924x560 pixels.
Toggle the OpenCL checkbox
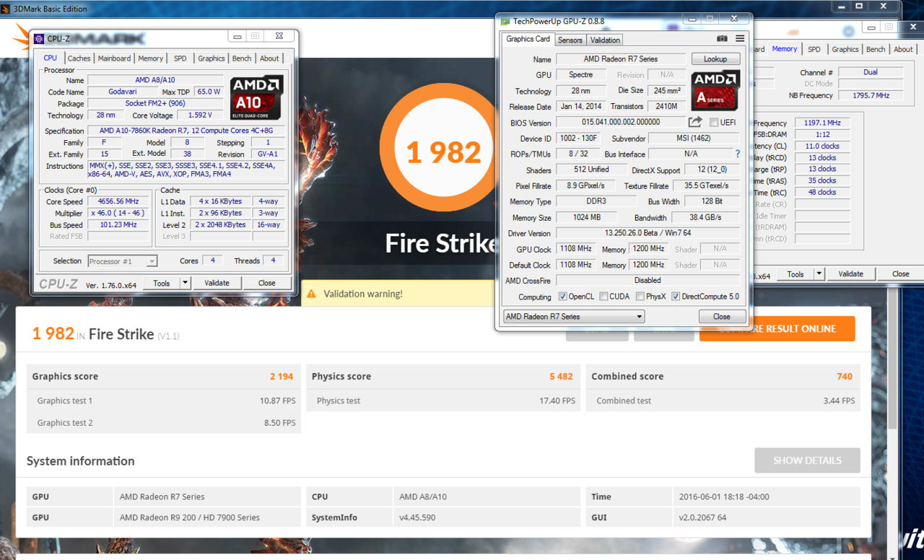coord(562,297)
